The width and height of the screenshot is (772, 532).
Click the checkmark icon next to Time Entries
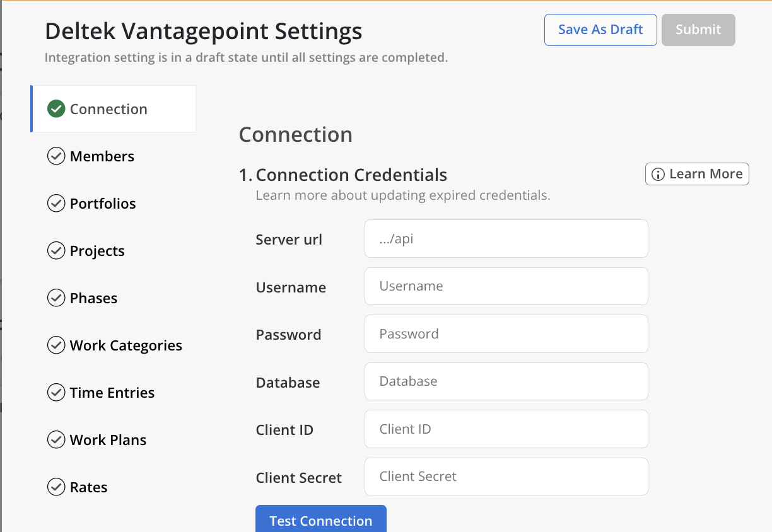[56, 393]
